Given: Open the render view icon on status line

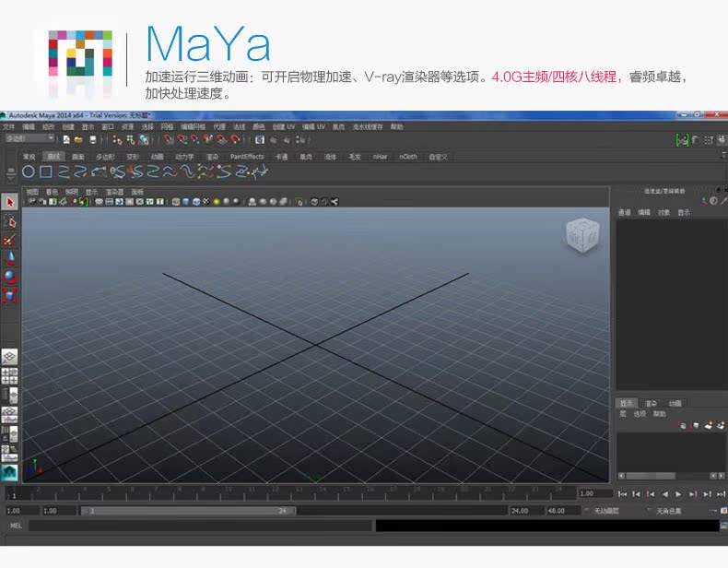Looking at the screenshot, I should 260,139.
